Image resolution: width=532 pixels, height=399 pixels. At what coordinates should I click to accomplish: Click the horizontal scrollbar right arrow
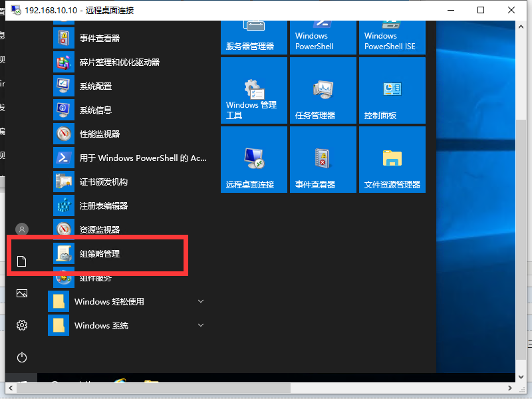(x=509, y=388)
